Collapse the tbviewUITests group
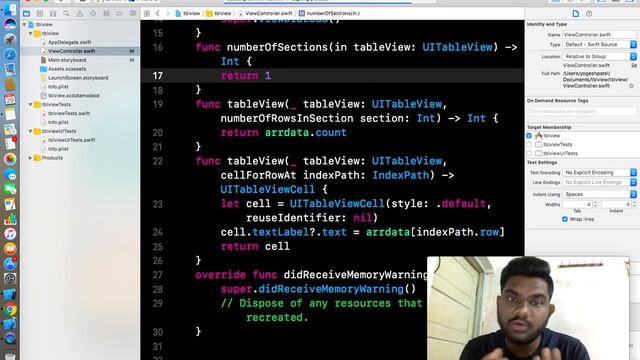The height and width of the screenshot is (360, 640). (31, 131)
